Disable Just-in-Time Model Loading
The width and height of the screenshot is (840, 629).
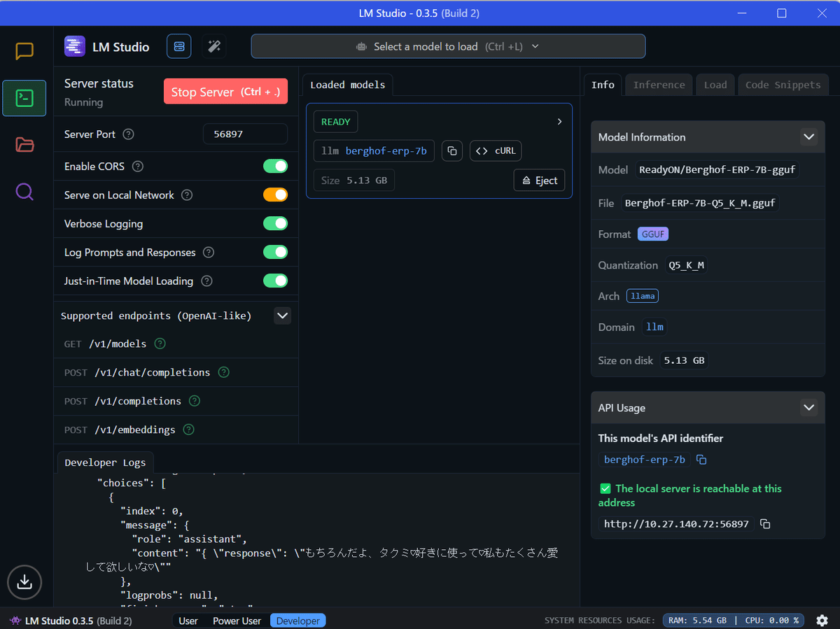point(275,281)
